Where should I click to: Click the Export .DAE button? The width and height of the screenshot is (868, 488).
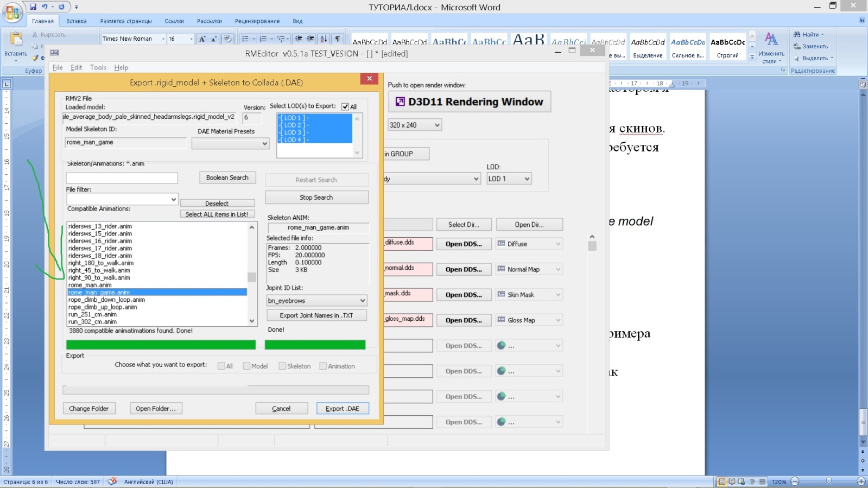click(x=342, y=409)
